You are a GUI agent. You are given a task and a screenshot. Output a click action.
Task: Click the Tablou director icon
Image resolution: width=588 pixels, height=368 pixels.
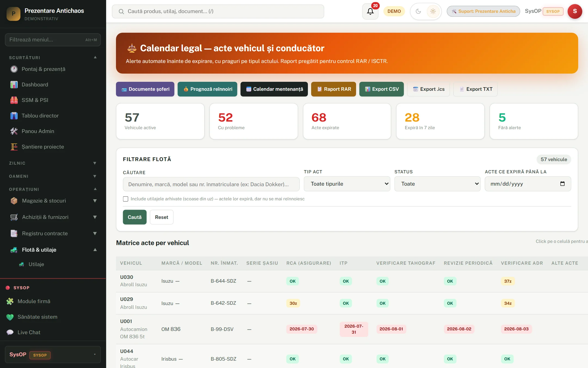14,116
